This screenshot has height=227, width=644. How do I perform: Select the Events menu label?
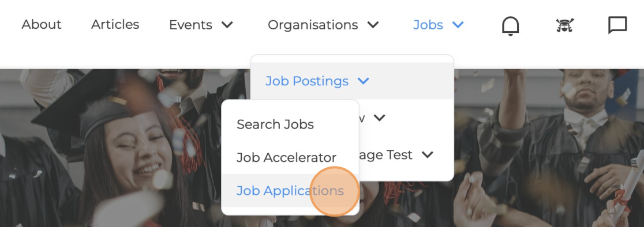pos(190,25)
